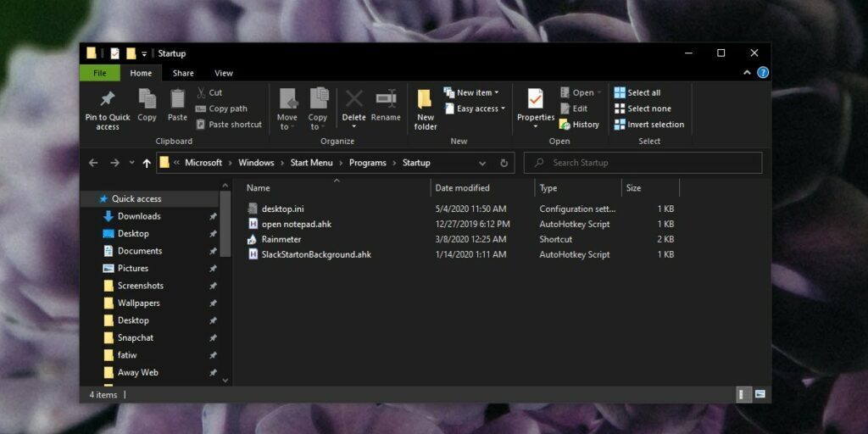Click the Rename icon in ribbon
The width and height of the screenshot is (868, 434).
click(x=386, y=100)
